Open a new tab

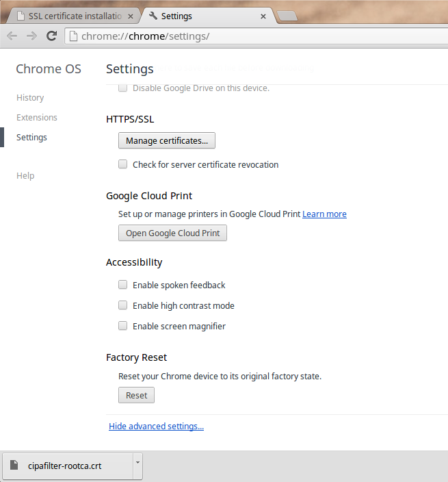coord(287,16)
